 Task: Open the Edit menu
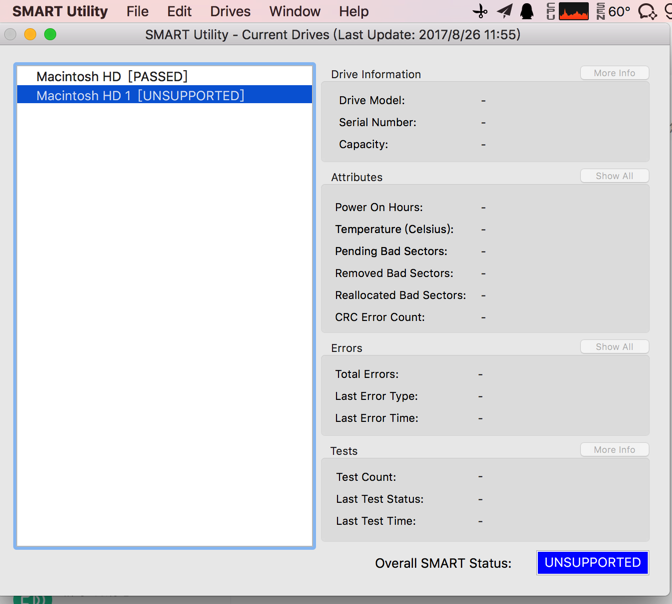[179, 11]
